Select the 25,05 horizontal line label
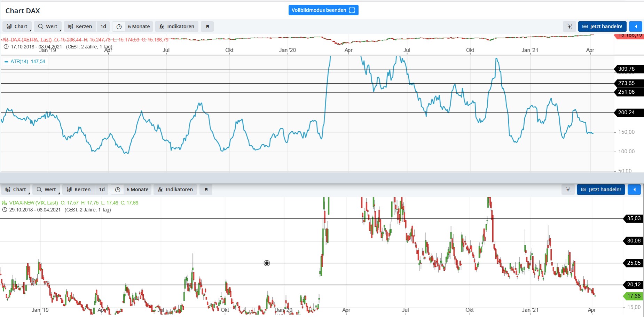This screenshot has width=644, height=317. 633,263
